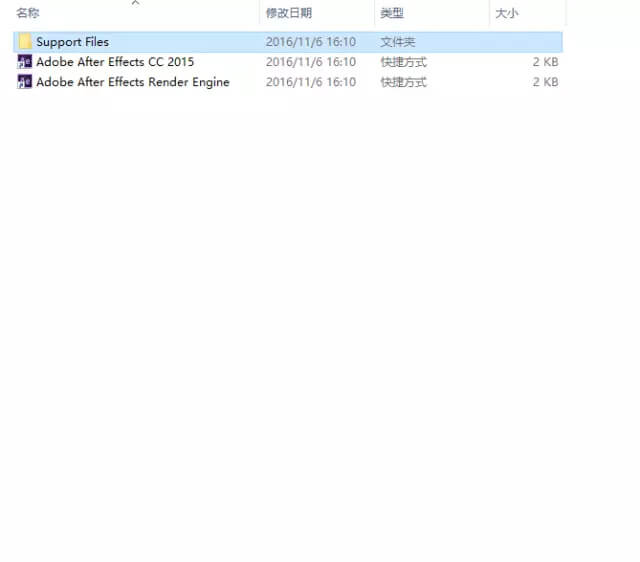Click the 2 KB size of the Render Engine row

(545, 82)
